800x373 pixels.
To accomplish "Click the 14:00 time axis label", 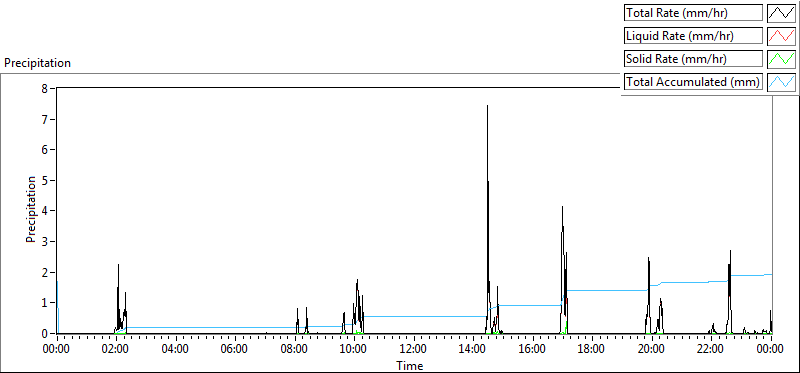I will click(x=473, y=350).
